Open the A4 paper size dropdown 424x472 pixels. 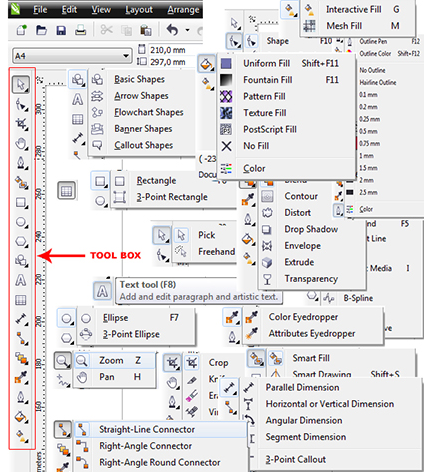click(x=72, y=56)
